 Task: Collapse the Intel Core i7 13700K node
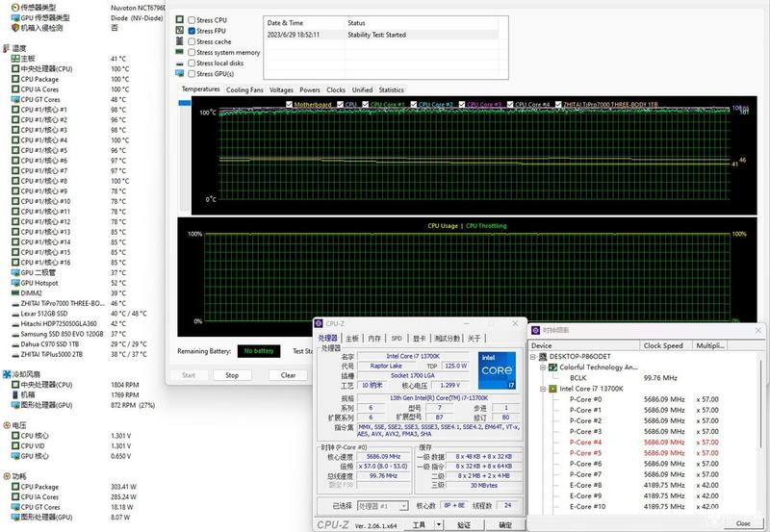click(543, 389)
